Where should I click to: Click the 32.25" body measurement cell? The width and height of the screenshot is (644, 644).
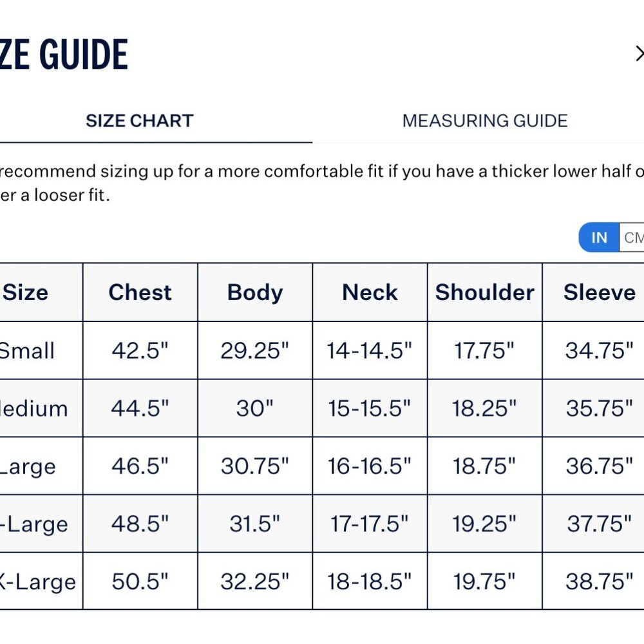point(255,582)
